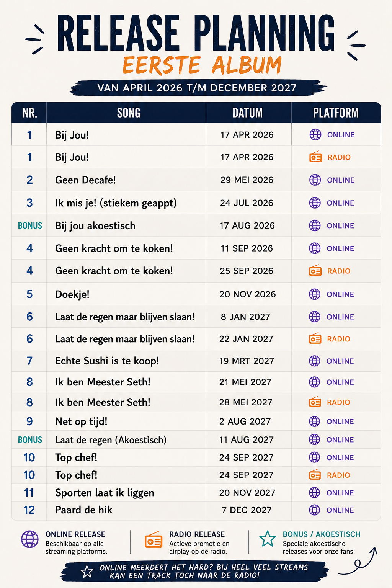Image resolution: width=392 pixels, height=588 pixels.
Task: Click the radio icon on 25 SEP 2026 row
Action: (315, 271)
